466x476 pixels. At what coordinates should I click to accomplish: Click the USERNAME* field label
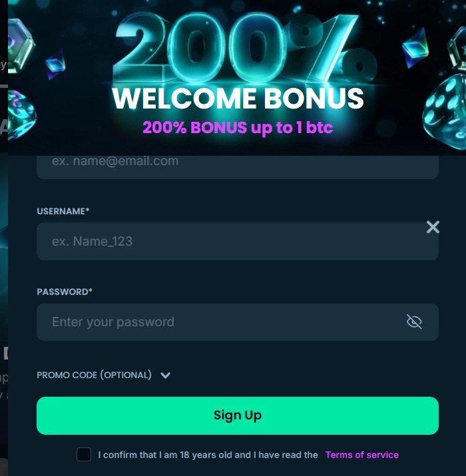63,211
